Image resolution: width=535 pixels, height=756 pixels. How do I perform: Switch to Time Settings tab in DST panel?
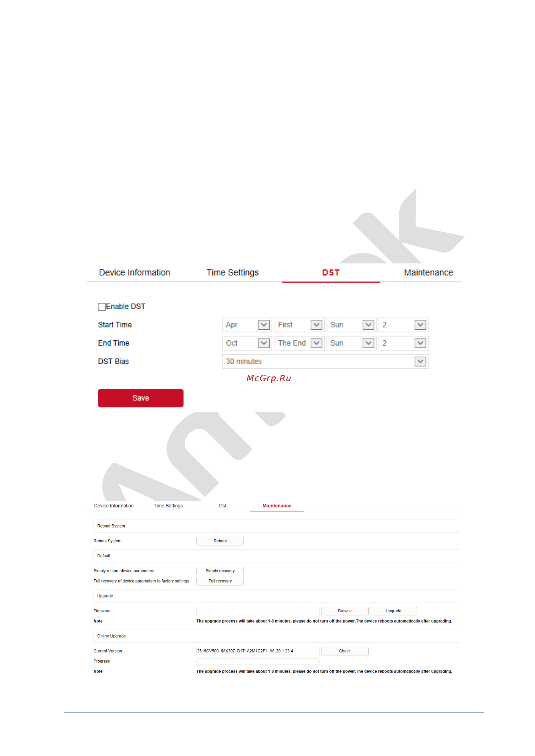pos(232,273)
